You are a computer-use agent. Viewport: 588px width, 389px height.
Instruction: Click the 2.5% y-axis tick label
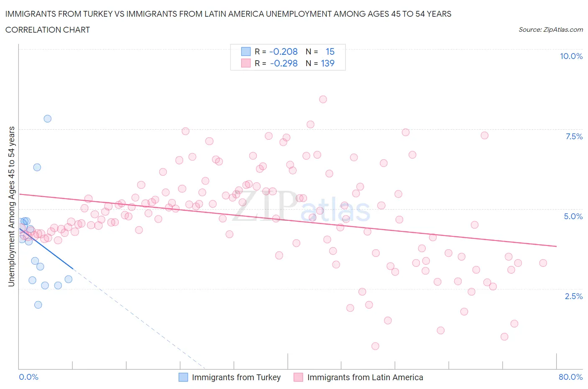tap(573, 296)
